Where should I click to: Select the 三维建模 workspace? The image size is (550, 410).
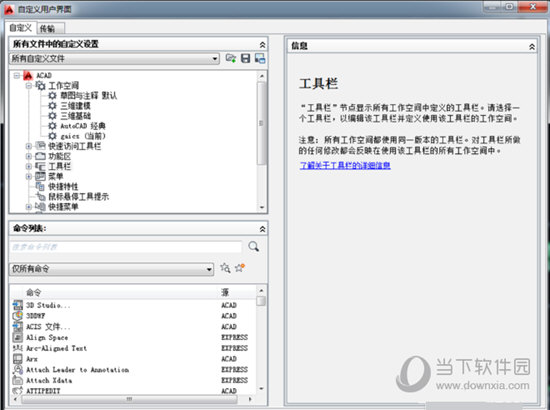[x=75, y=106]
